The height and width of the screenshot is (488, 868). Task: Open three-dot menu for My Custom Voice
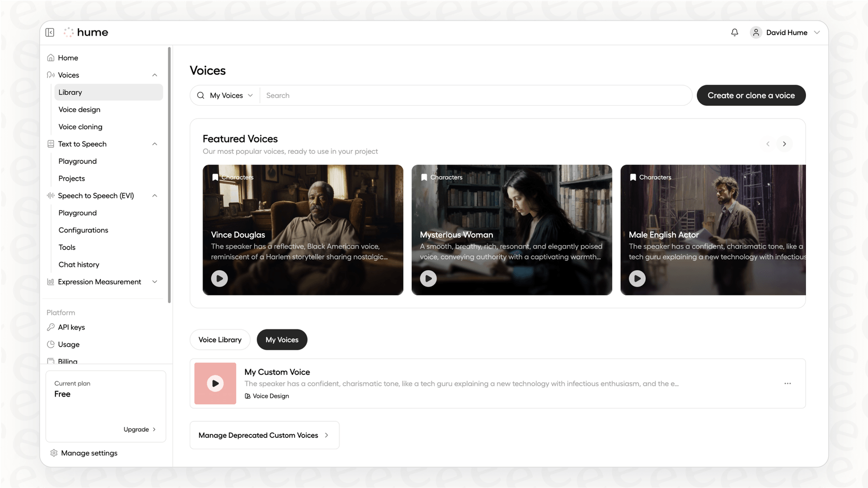[787, 383]
